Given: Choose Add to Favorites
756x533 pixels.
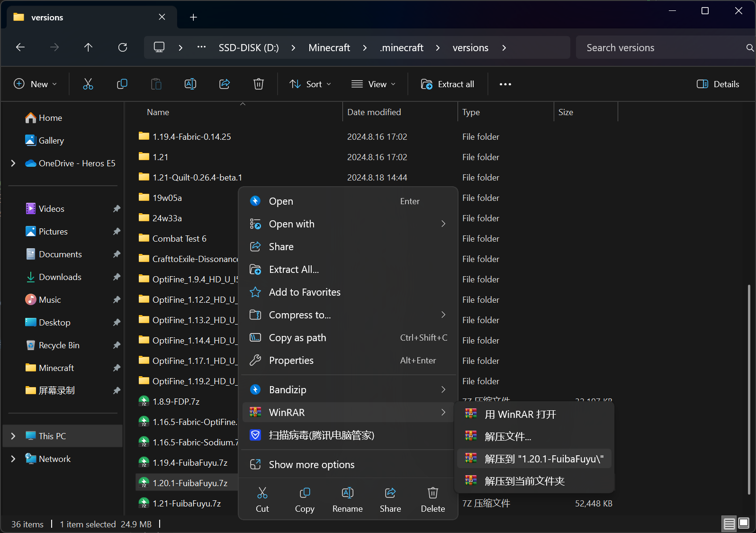Looking at the screenshot, I should click(348, 292).
